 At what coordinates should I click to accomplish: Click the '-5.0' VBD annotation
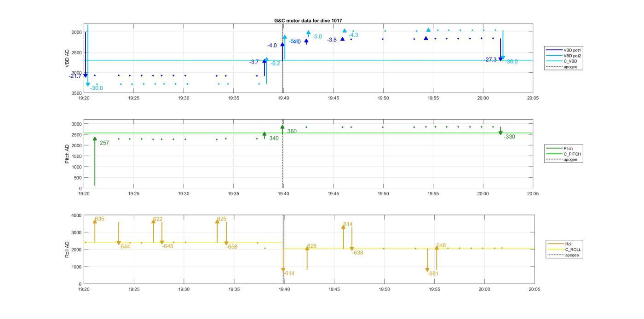coord(317,36)
